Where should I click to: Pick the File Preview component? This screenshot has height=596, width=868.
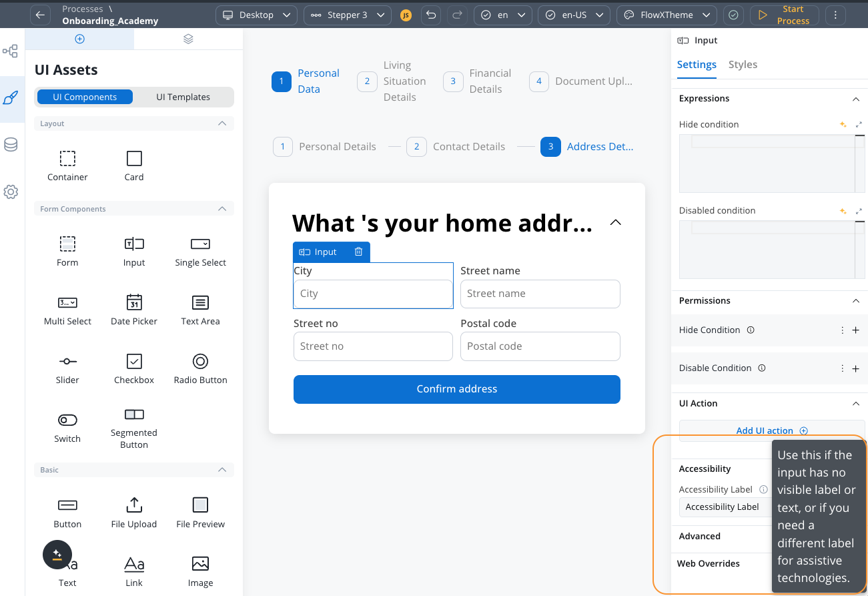pyautogui.click(x=200, y=513)
